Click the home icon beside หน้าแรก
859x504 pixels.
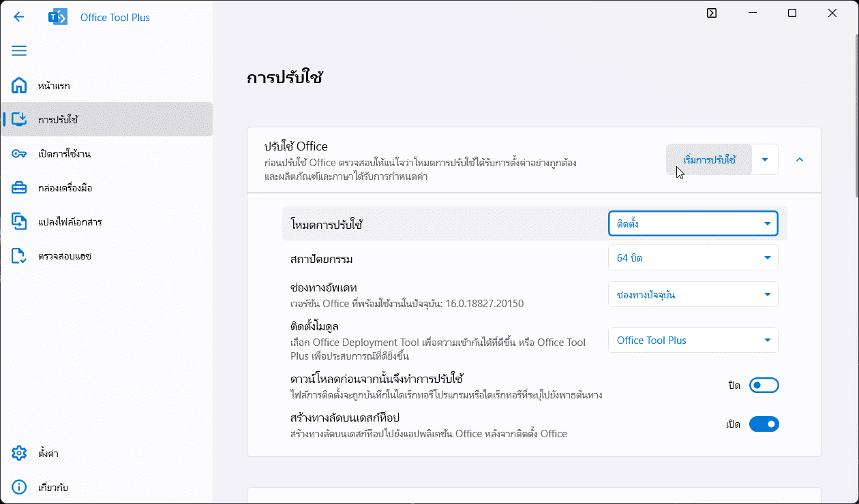point(19,86)
